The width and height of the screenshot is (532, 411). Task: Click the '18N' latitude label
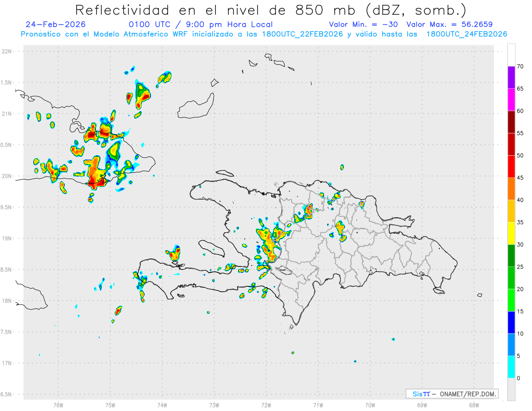(7, 301)
